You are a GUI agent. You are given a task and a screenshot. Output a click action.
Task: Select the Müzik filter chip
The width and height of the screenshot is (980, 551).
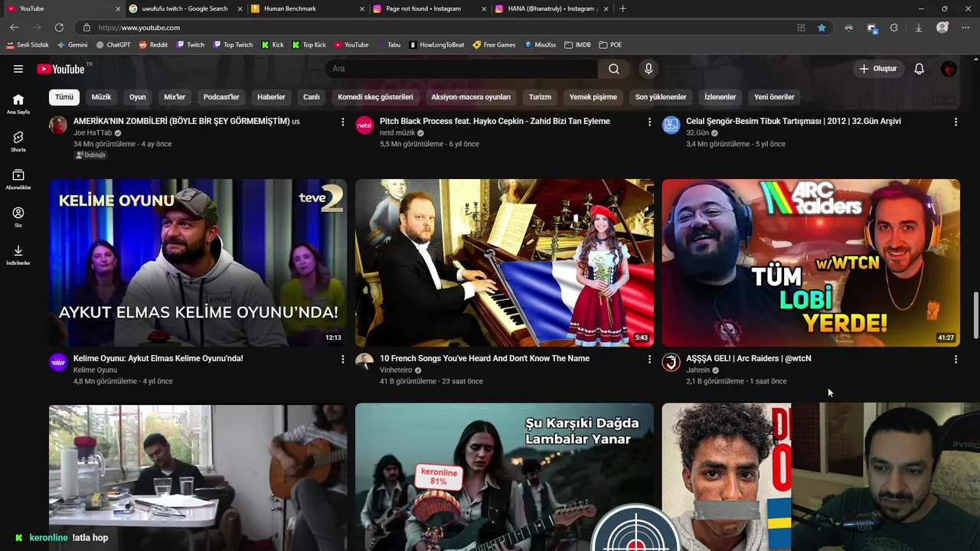[101, 97]
